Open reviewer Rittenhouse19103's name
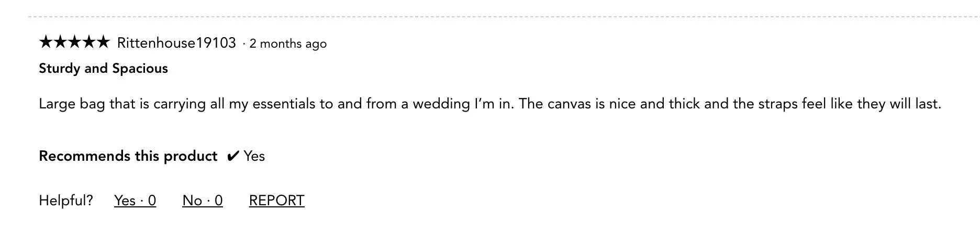 [176, 43]
